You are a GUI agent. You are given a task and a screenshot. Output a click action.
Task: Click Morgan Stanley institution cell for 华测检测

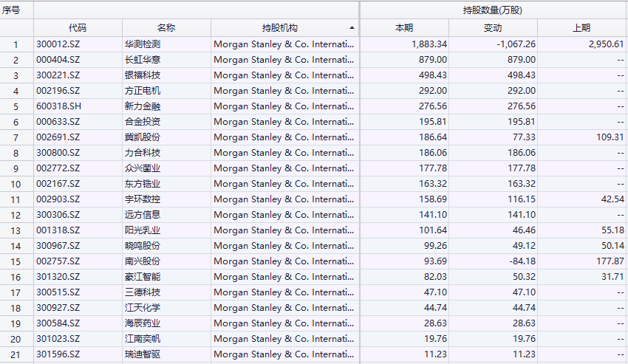[x=284, y=44]
